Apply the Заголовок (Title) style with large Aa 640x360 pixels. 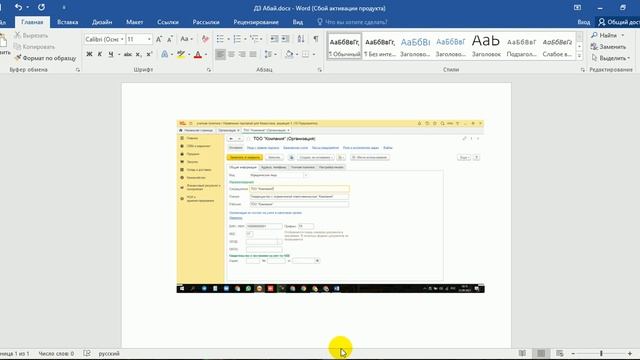click(x=486, y=47)
